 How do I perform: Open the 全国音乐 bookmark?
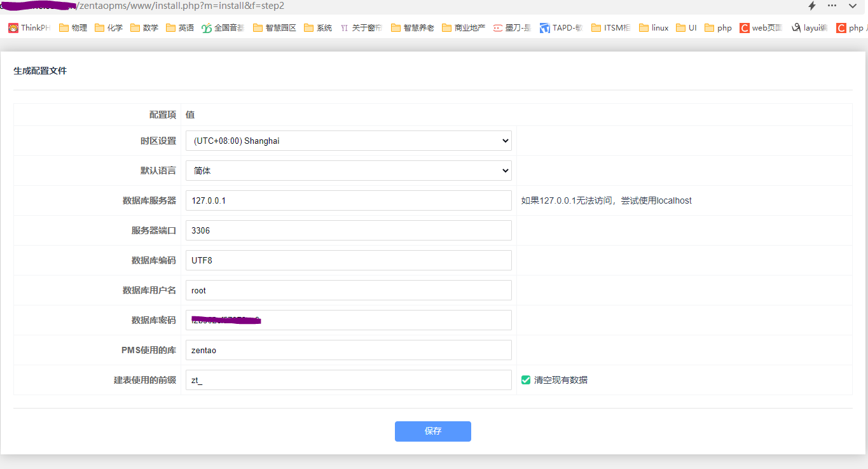(223, 28)
